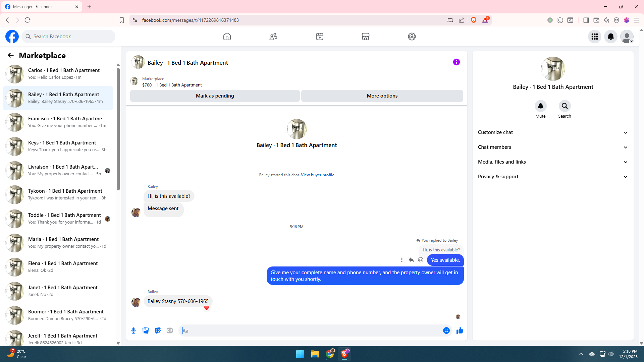Open the GIF picker icon

(170, 330)
